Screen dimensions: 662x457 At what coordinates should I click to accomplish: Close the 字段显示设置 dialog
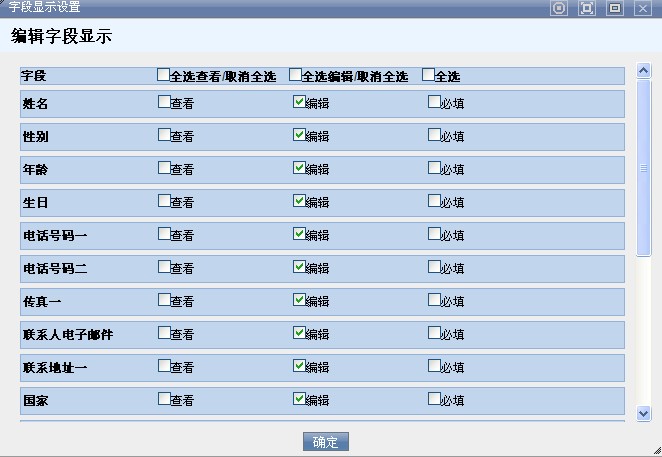pyautogui.click(x=642, y=8)
